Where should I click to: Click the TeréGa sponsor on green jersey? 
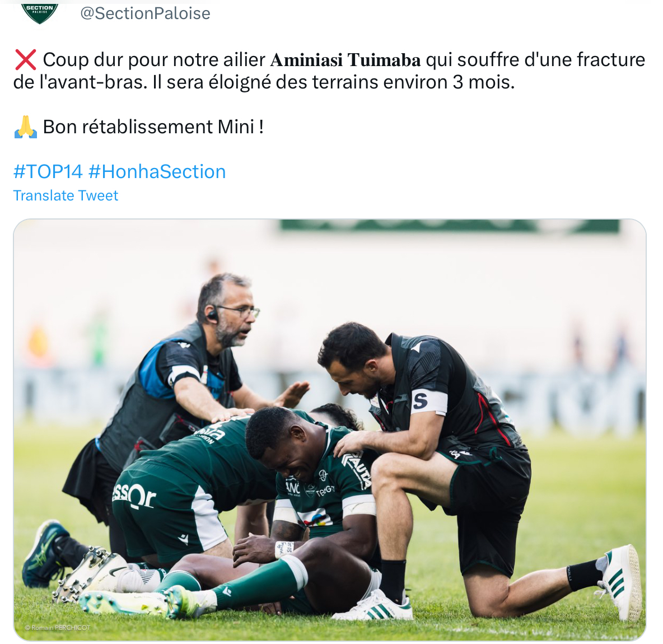(x=325, y=491)
